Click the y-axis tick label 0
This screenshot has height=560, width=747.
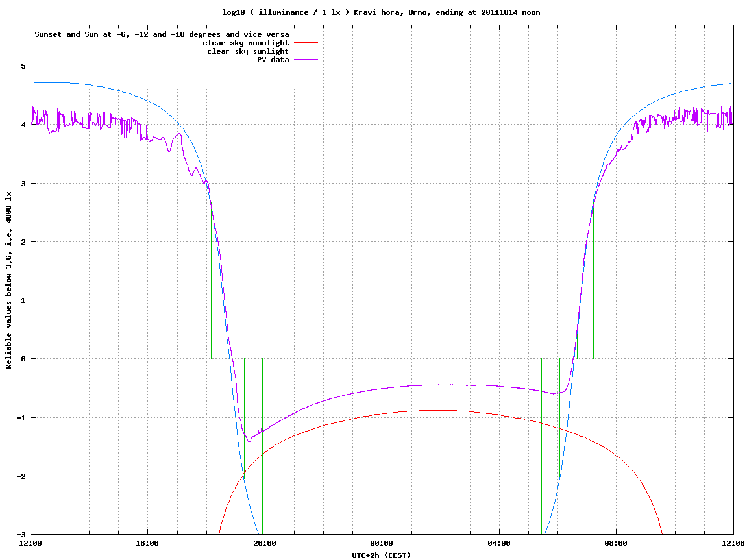(x=23, y=359)
